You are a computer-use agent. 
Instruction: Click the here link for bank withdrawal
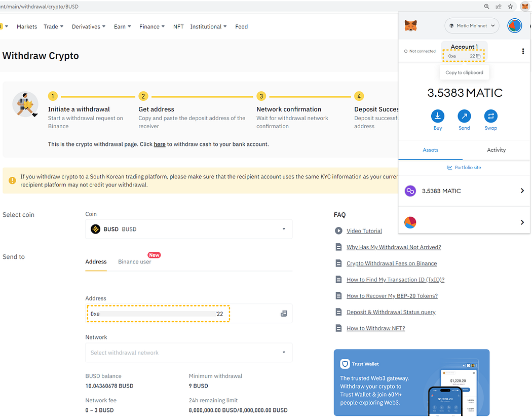[160, 144]
